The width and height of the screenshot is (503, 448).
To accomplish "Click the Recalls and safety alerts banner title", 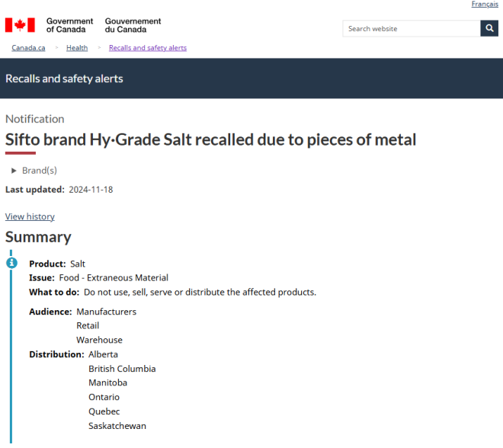I will coord(64,78).
